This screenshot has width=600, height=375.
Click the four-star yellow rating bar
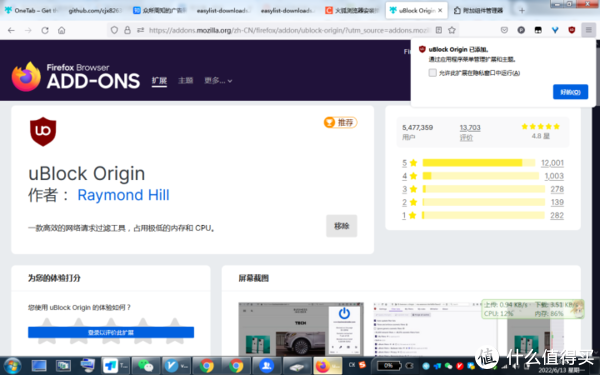(x=481, y=176)
